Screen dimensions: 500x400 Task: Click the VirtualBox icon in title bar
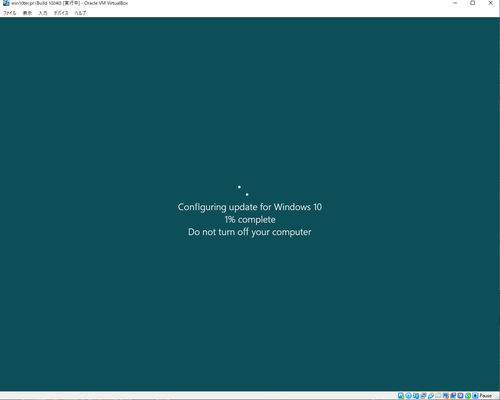tap(6, 3)
